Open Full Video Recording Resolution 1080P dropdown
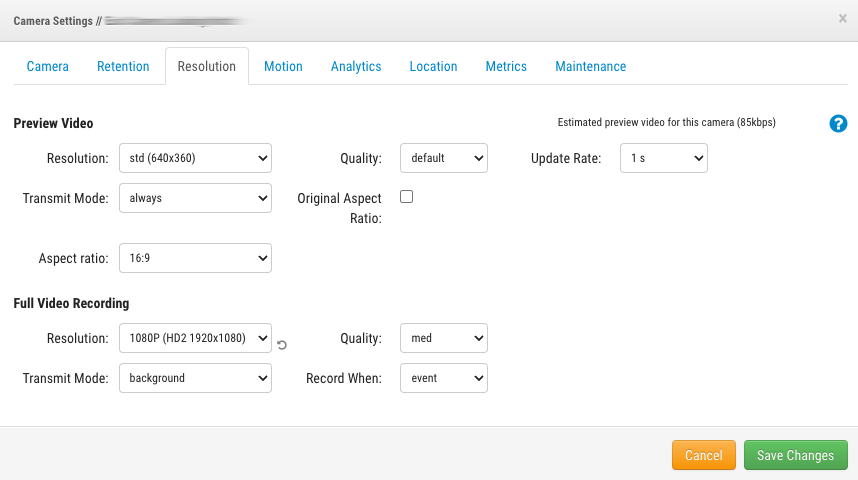This screenshot has height=480, width=858. pos(195,338)
